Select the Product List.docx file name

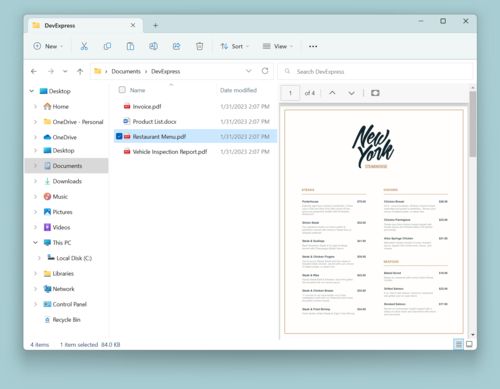154,122
